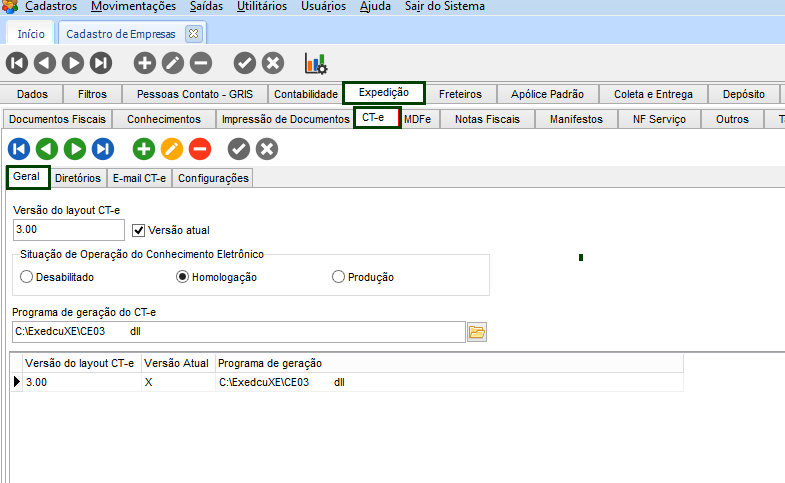Switch to the Início tab

(x=31, y=34)
